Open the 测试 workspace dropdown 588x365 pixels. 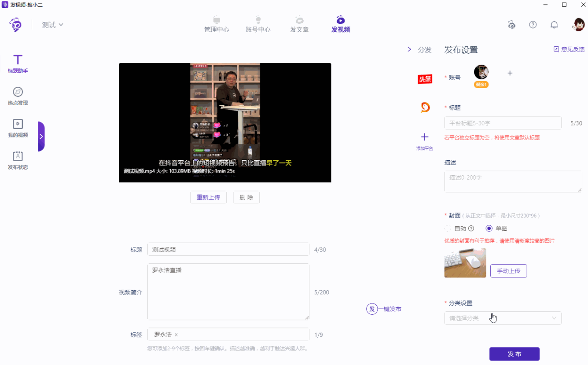pyautogui.click(x=53, y=25)
